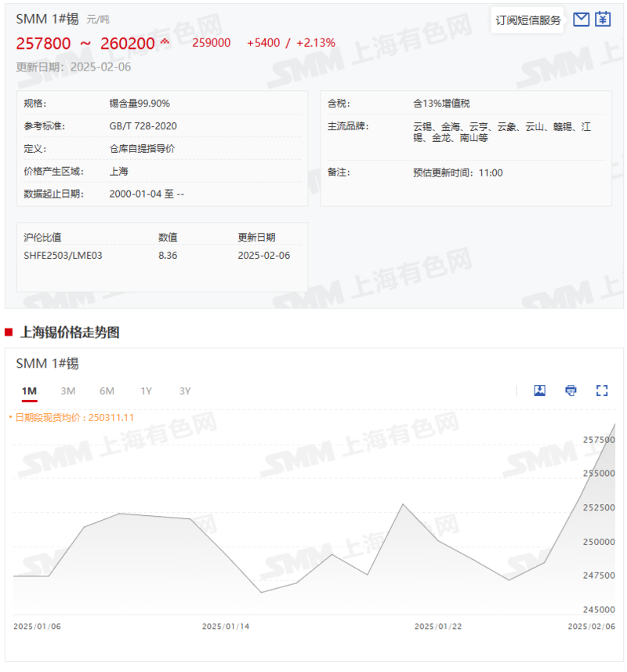Click the average price 259000
The height and width of the screenshot is (672, 627).
[211, 43]
